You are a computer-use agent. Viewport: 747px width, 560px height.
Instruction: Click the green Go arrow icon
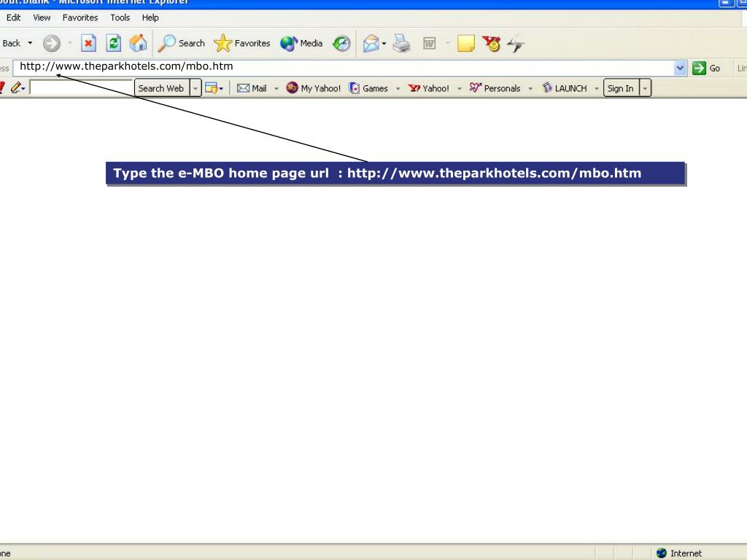pos(699,68)
